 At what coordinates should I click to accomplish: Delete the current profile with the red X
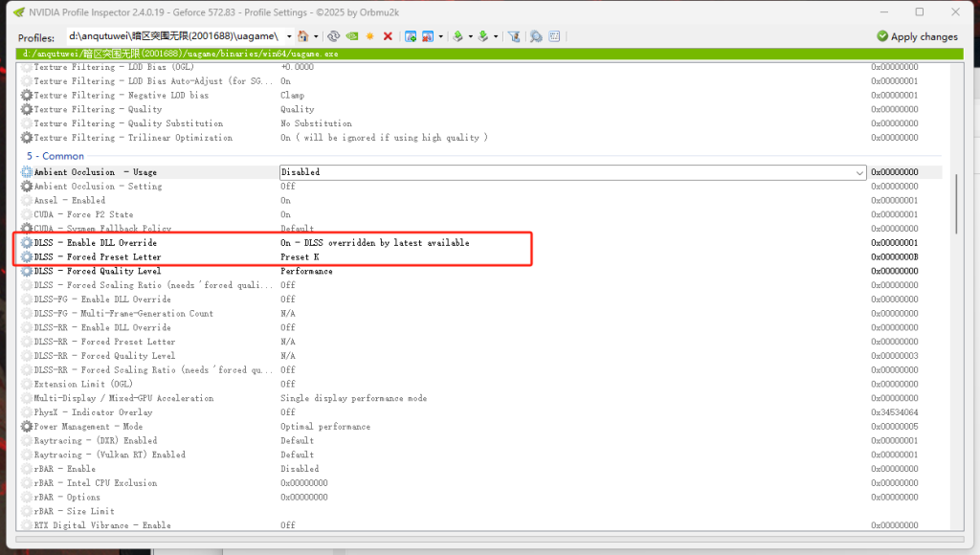point(388,36)
